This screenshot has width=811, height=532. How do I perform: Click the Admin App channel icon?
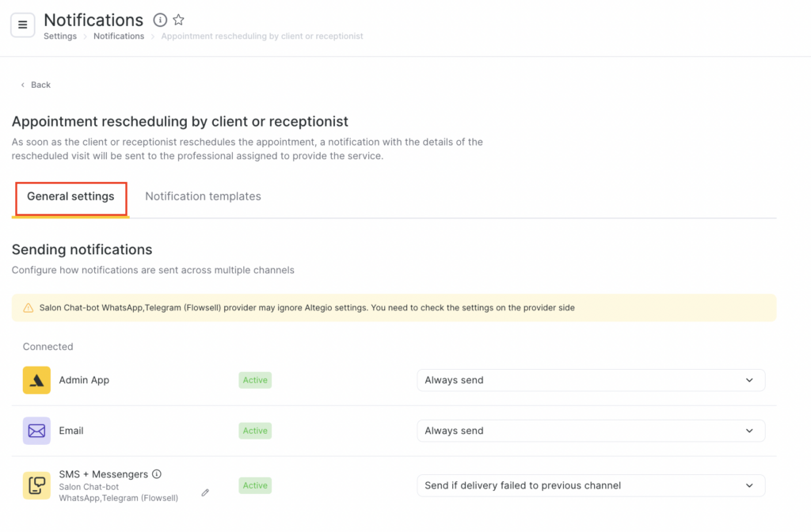pos(36,380)
